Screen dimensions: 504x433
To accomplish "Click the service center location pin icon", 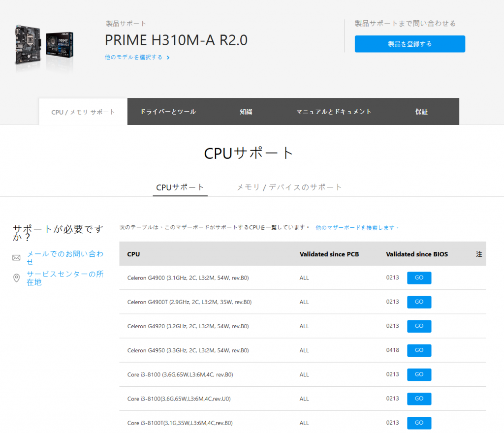I will pyautogui.click(x=16, y=278).
